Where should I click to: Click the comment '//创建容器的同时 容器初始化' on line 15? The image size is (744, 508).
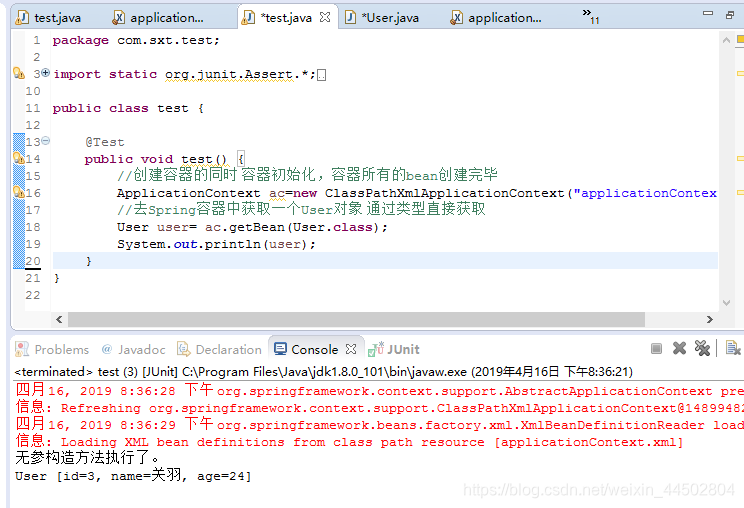point(307,175)
